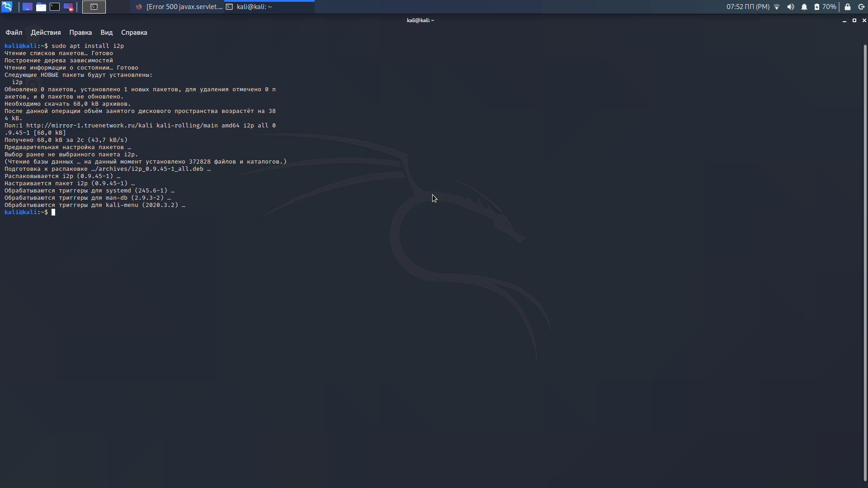
Task: Lock the screen with padlock icon
Action: tap(848, 7)
